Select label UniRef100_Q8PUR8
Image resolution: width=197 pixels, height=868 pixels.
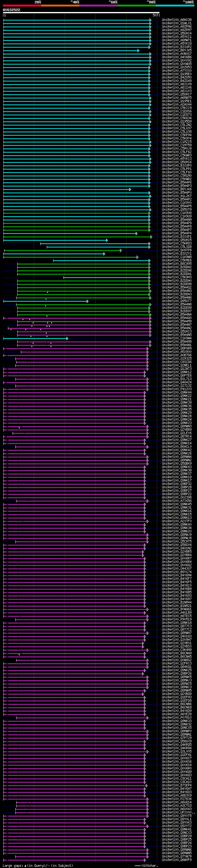(177, 349)
